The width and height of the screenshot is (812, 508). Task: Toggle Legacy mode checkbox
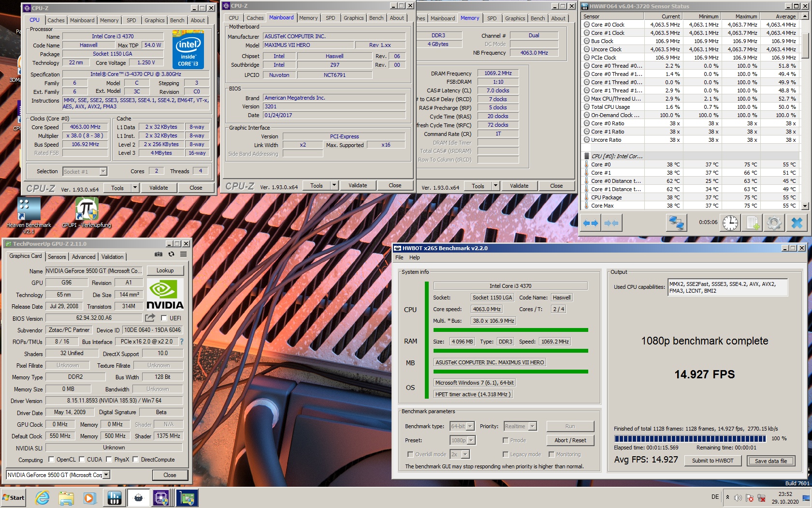pos(506,454)
